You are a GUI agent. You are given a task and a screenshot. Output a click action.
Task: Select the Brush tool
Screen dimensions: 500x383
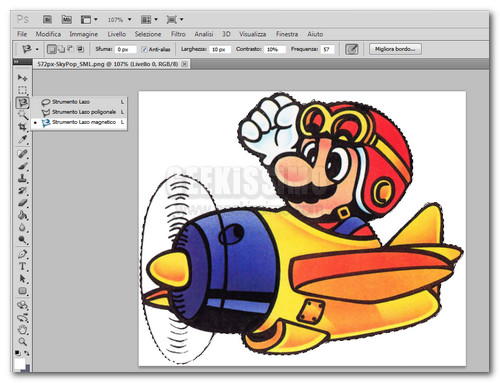[x=22, y=166]
